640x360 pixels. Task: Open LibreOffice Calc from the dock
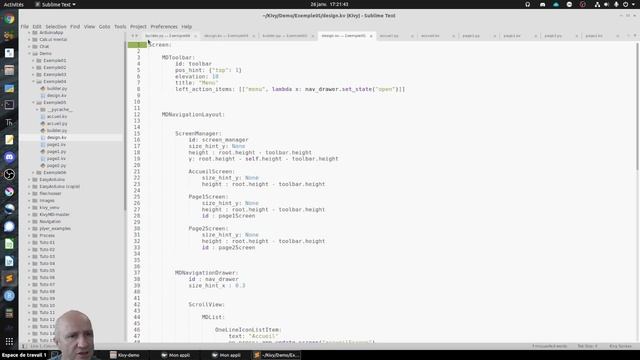9,244
